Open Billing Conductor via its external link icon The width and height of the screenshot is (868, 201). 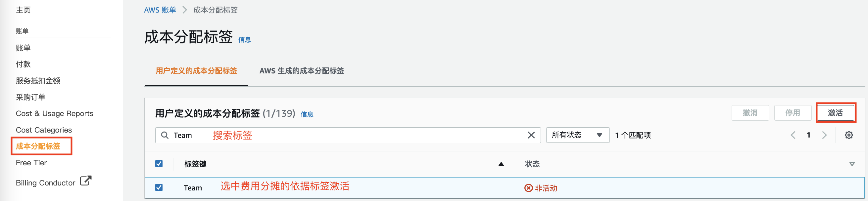[85, 181]
